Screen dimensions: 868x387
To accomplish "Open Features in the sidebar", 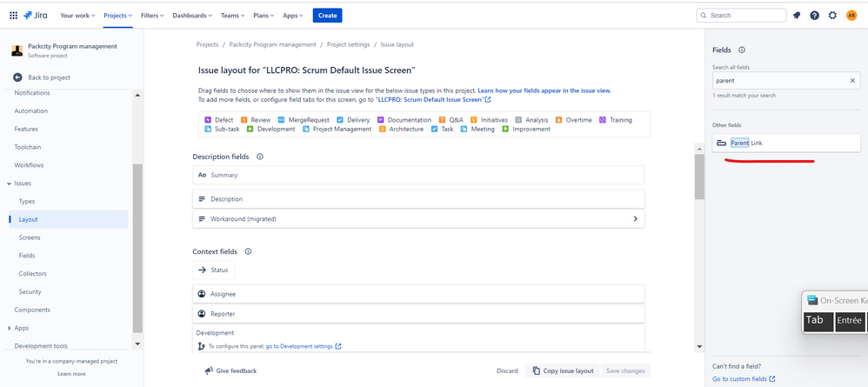I will [x=26, y=129].
